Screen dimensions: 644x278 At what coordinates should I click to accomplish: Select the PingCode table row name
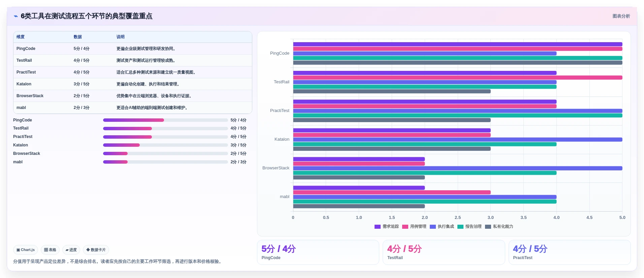tap(26, 49)
